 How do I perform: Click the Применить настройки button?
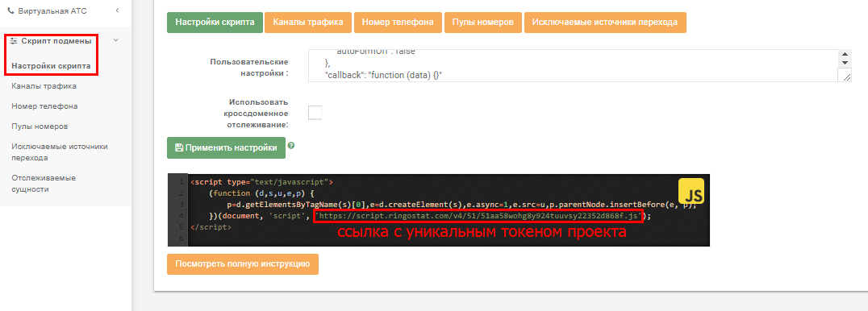click(x=227, y=147)
